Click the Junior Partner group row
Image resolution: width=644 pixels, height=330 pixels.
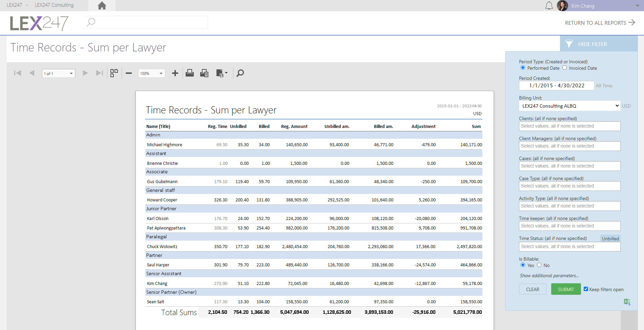click(313, 208)
